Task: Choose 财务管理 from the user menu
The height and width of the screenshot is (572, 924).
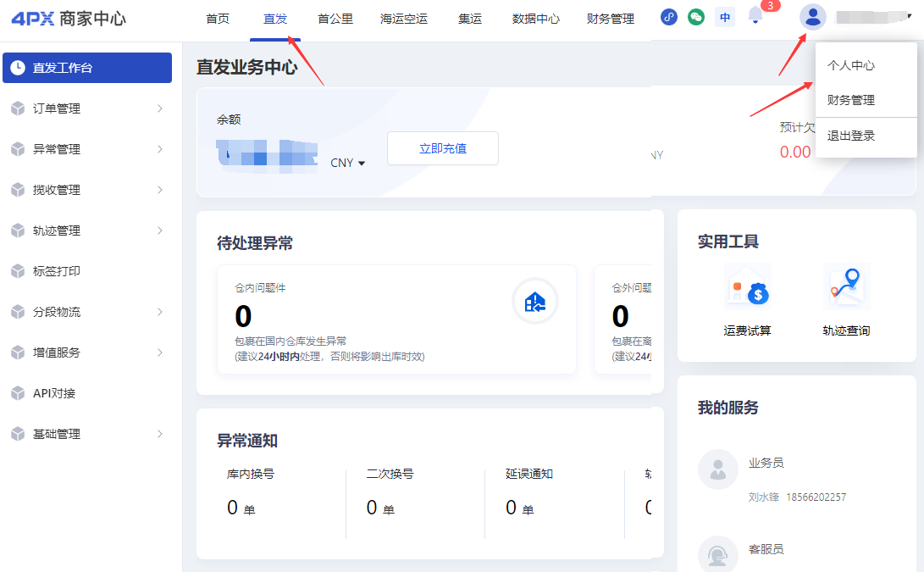Action: 851,100
